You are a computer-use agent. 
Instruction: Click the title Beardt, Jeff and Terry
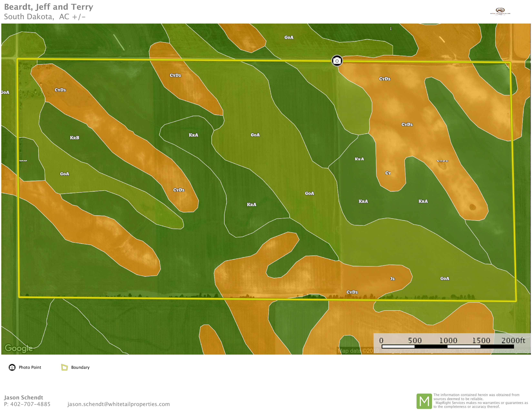click(49, 7)
